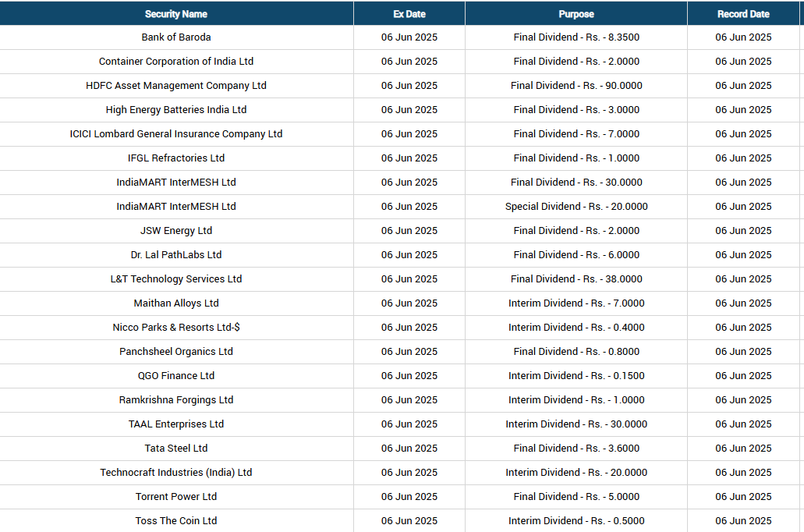Select the QGO Finance Ltd name
This screenshot has height=532, width=804.
(x=176, y=375)
